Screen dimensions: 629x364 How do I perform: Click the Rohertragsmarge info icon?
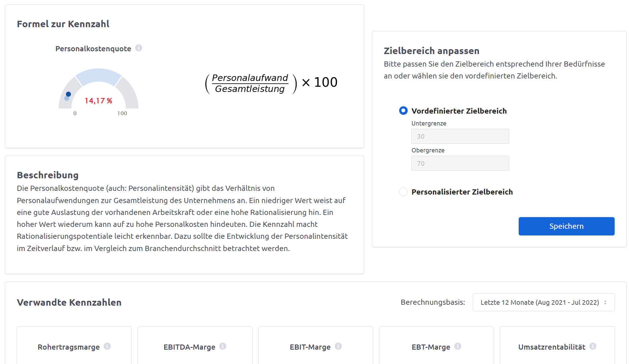(x=107, y=347)
